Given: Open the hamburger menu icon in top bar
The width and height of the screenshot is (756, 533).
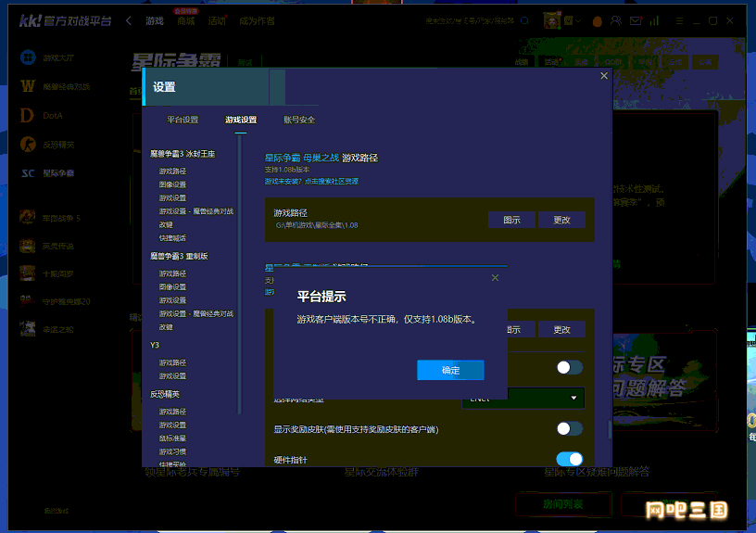Looking at the screenshot, I should [x=679, y=21].
